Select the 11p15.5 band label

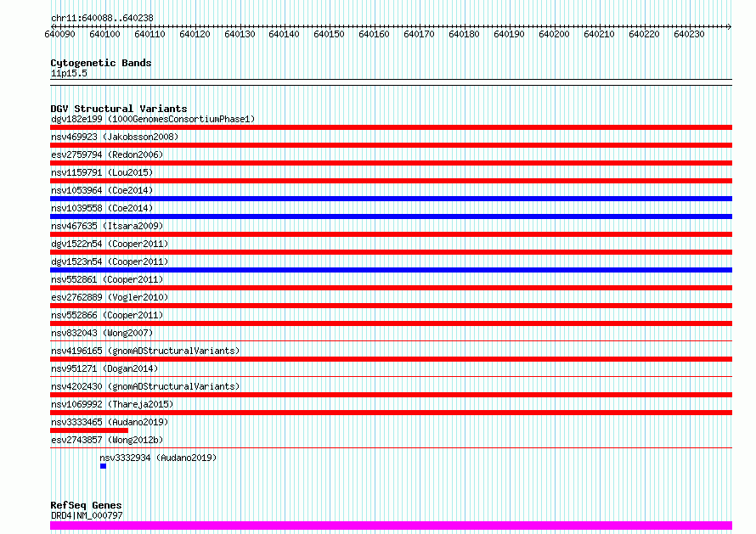pos(69,73)
